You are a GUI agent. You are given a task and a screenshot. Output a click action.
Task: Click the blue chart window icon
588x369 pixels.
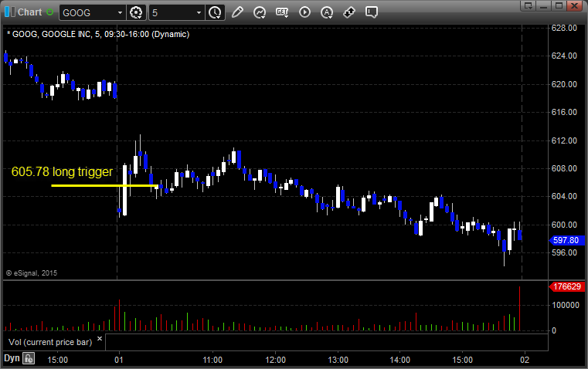10,12
